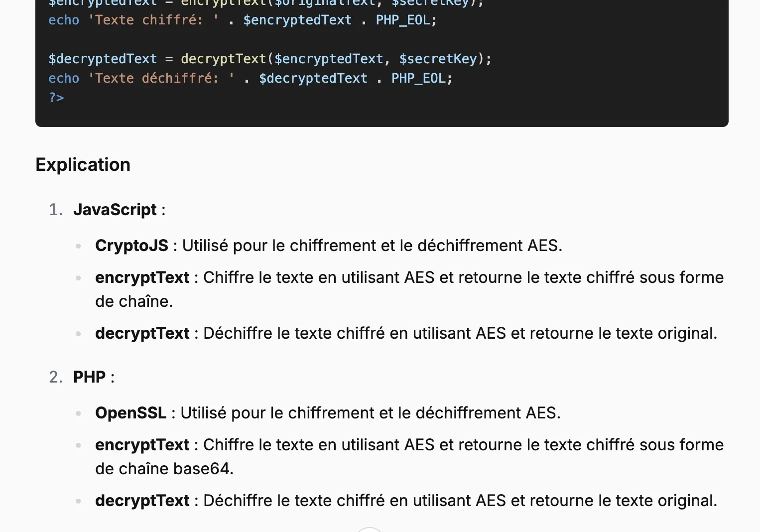
Task: Click the words 'de chaîne base64.'
Action: [164, 469]
